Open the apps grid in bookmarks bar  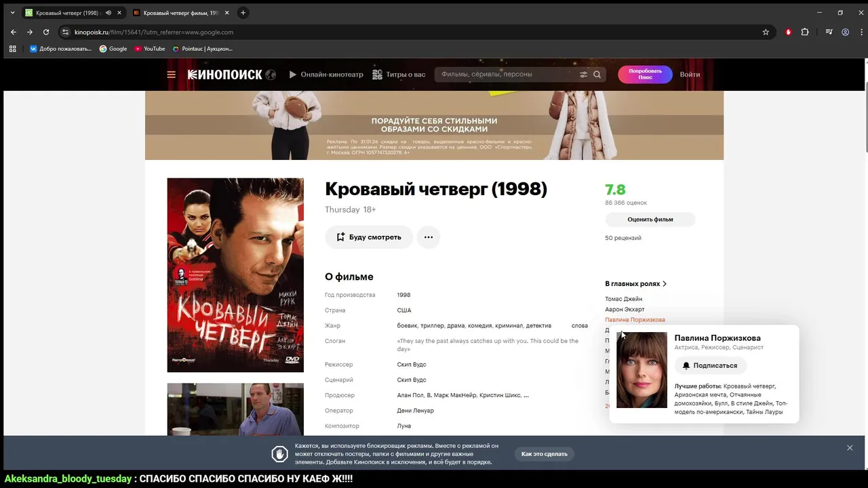pyautogui.click(x=12, y=49)
